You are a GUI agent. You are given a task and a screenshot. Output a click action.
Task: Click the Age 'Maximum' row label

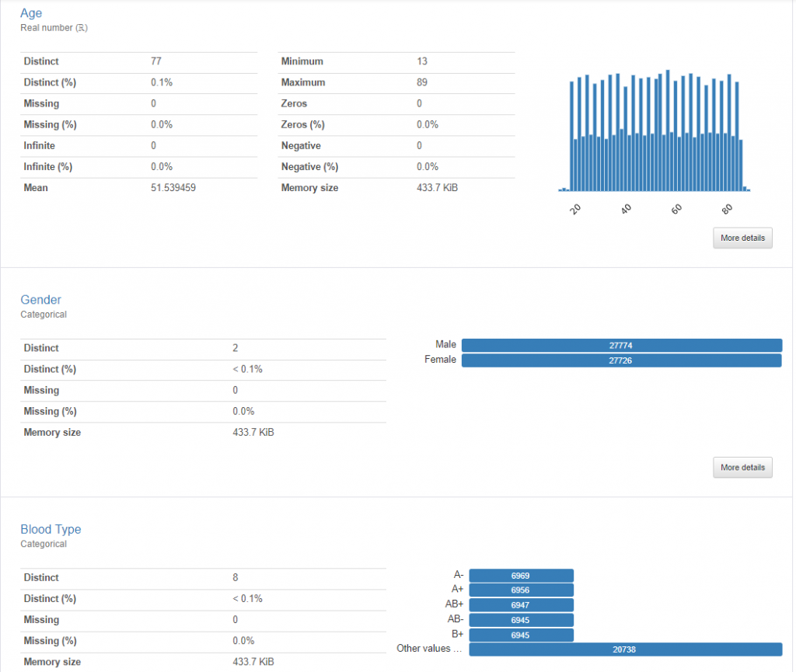coord(303,82)
